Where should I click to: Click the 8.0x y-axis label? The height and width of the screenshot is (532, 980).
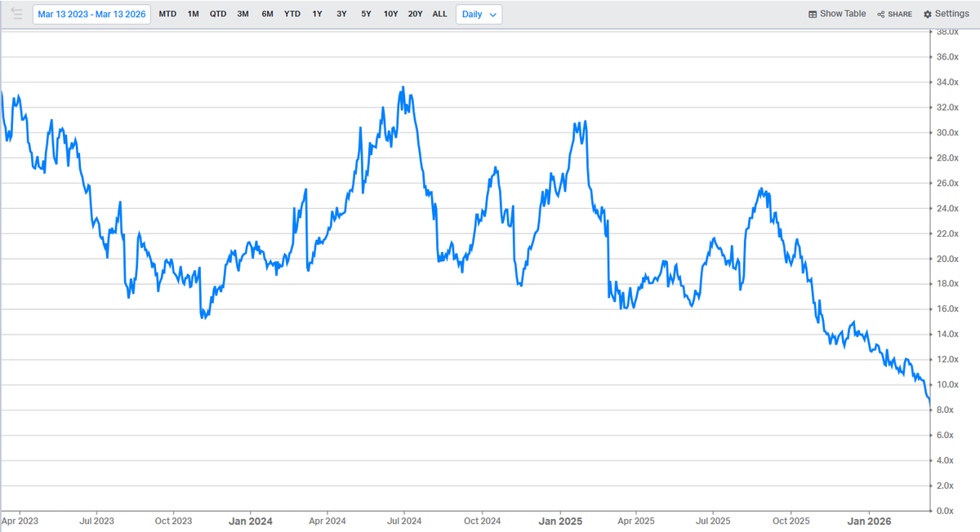tap(946, 410)
